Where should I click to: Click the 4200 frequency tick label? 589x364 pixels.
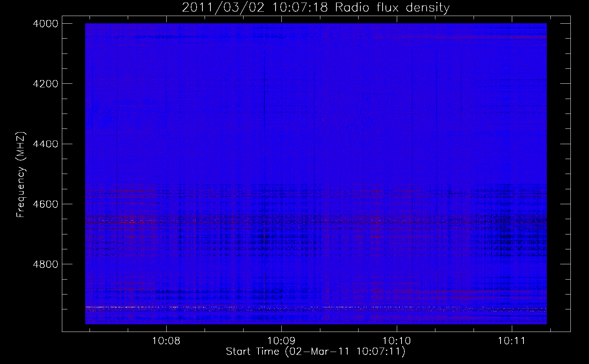tap(46, 84)
